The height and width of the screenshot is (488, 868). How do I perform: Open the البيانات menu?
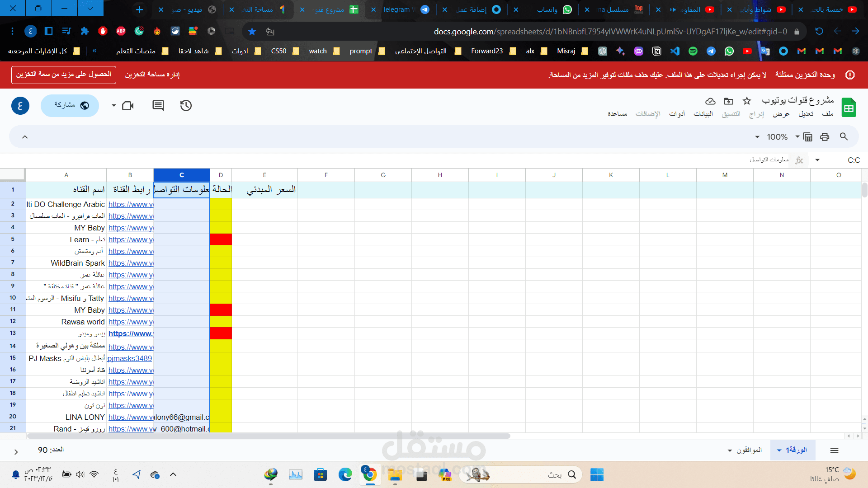703,114
